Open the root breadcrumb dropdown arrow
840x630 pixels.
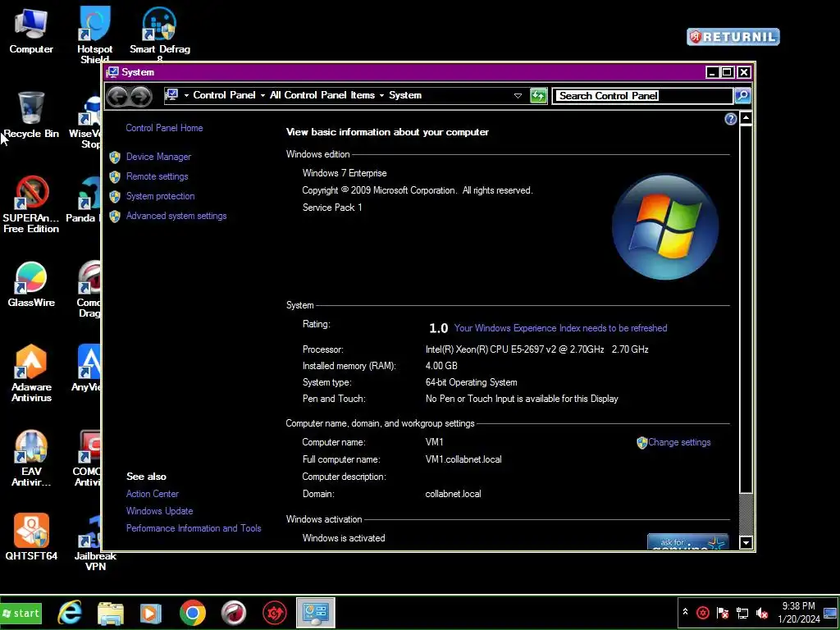186,96
